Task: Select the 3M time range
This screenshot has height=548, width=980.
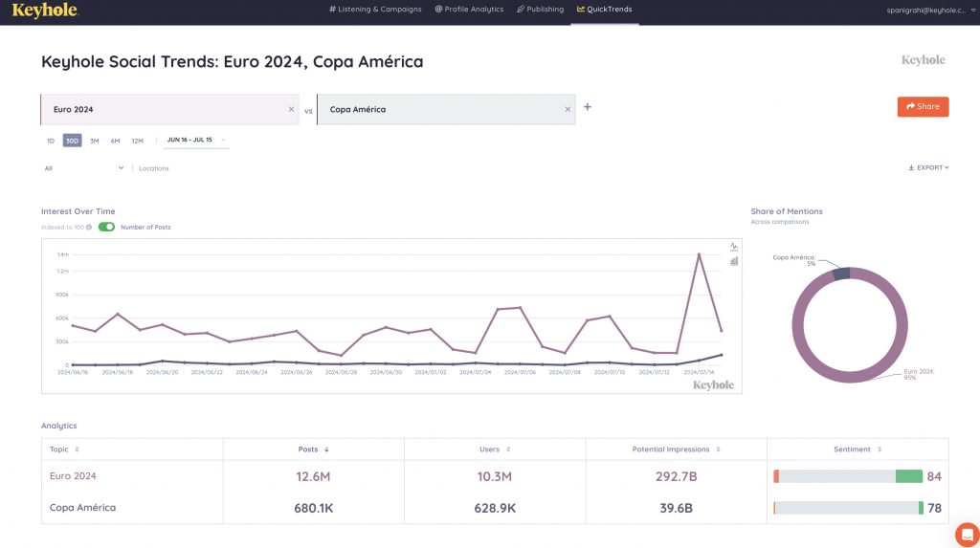Action: click(x=95, y=141)
